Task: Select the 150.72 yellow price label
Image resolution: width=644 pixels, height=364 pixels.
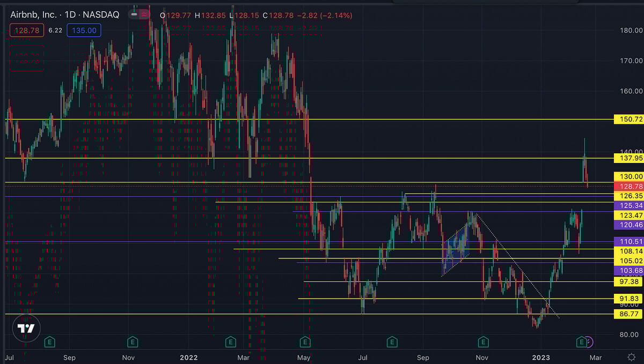Action: [x=629, y=119]
